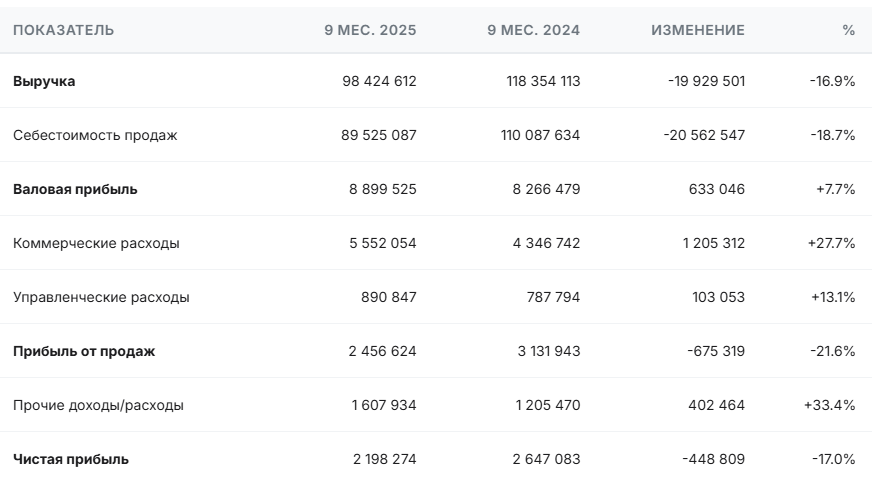Select the Управленческие расходы row label
The image size is (876, 487).
(101, 297)
